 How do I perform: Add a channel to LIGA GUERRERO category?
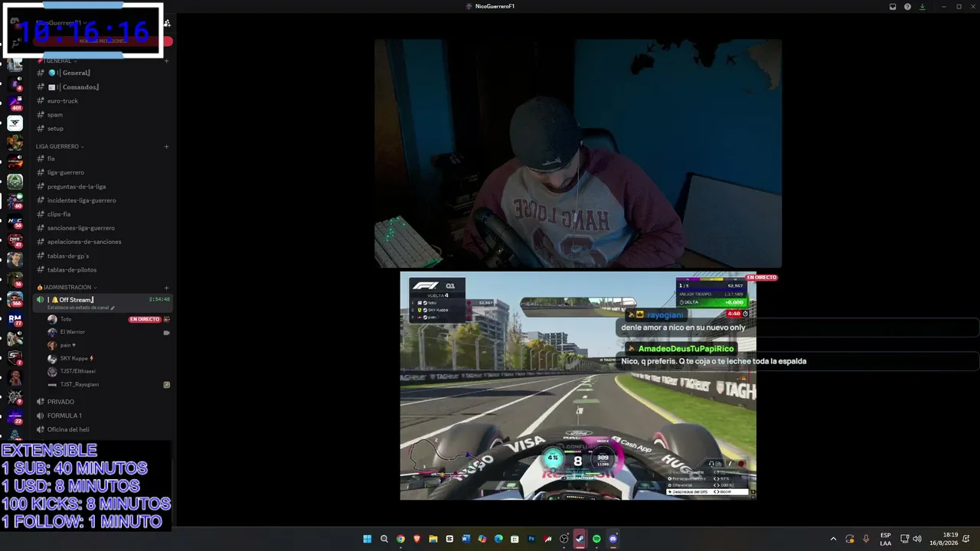click(166, 146)
